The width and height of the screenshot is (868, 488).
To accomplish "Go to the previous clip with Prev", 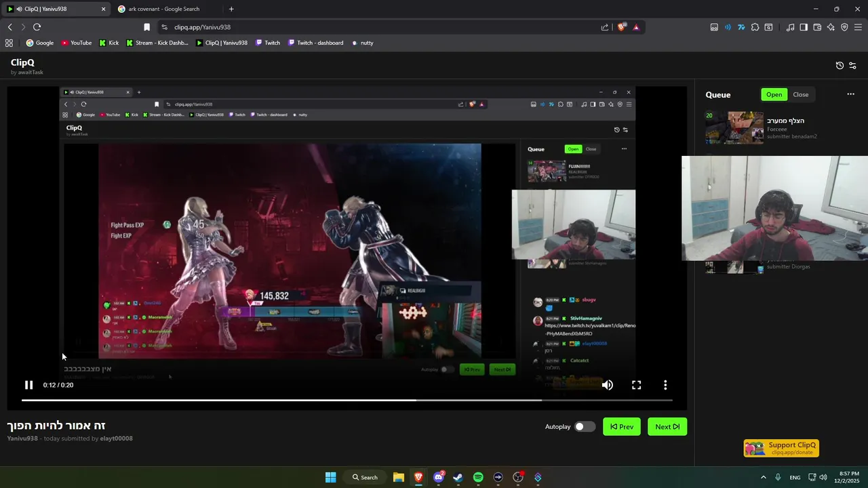I will (x=622, y=426).
